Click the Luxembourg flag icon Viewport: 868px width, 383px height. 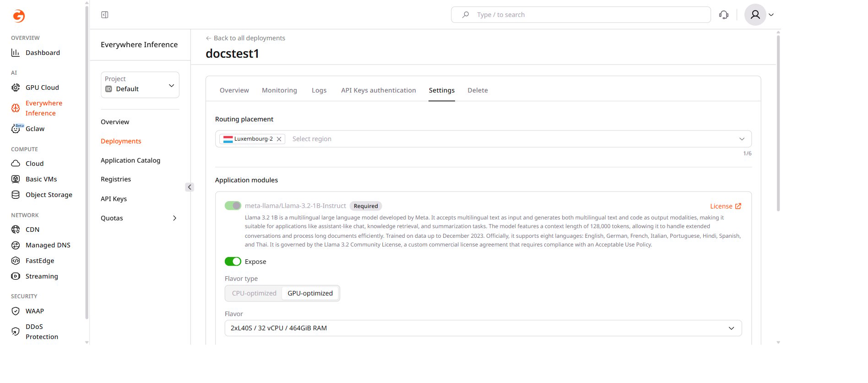click(x=228, y=139)
